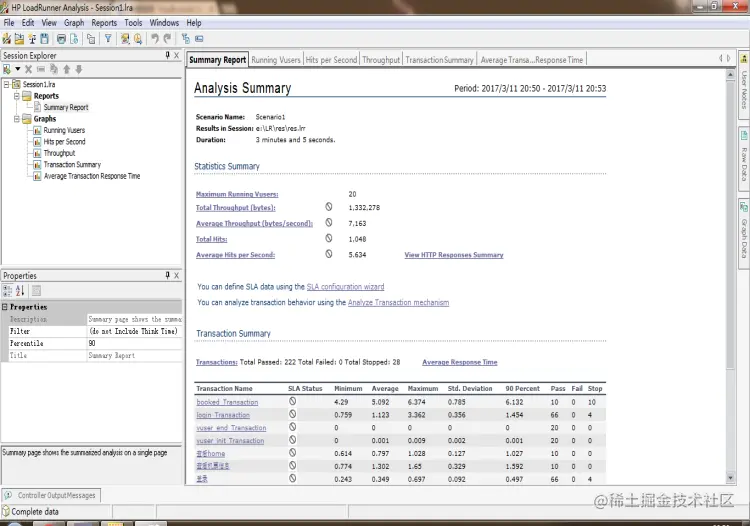Screen dimensions: 751x526
Task: Click the Duplicate item icon in Session Explorer
Action: [54, 69]
